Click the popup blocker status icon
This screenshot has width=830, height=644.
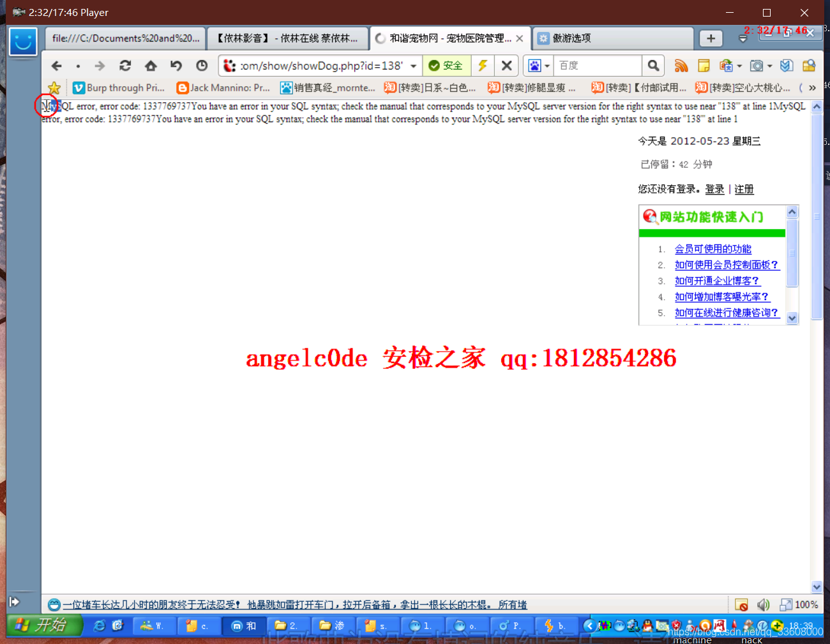click(741, 604)
